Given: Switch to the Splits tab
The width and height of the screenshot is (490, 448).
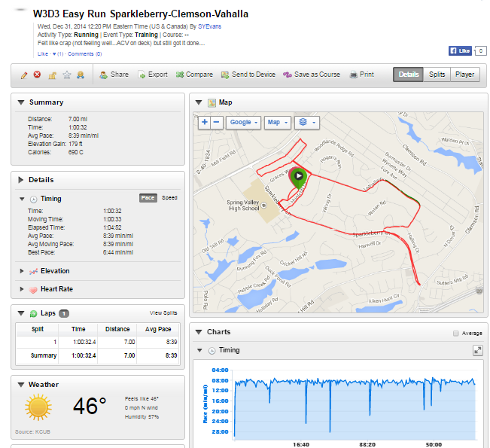Looking at the screenshot, I should tap(437, 75).
